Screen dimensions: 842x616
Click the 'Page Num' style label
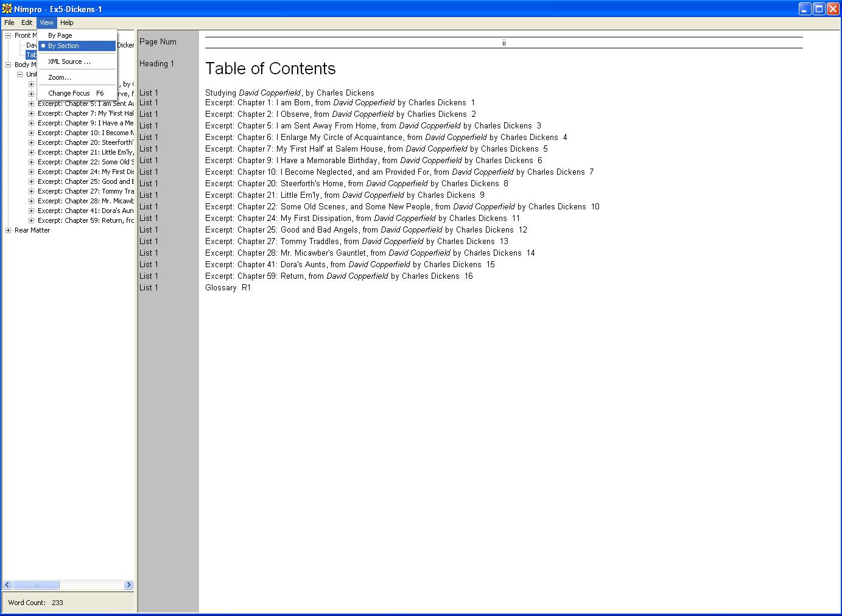(x=158, y=42)
